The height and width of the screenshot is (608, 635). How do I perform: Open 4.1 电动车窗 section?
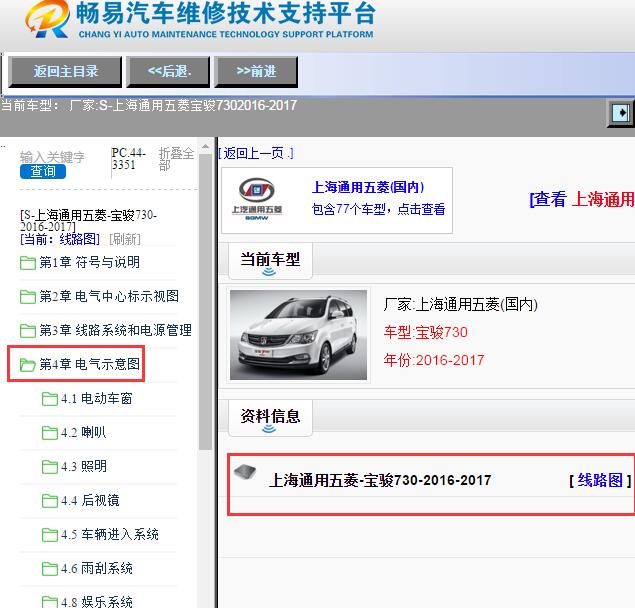point(97,399)
